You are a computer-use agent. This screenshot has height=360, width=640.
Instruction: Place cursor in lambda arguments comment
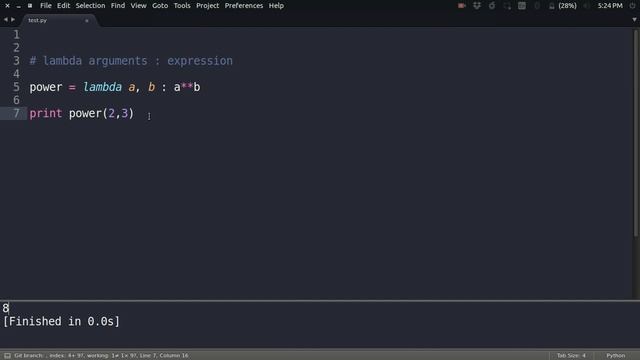pyautogui.click(x=131, y=61)
